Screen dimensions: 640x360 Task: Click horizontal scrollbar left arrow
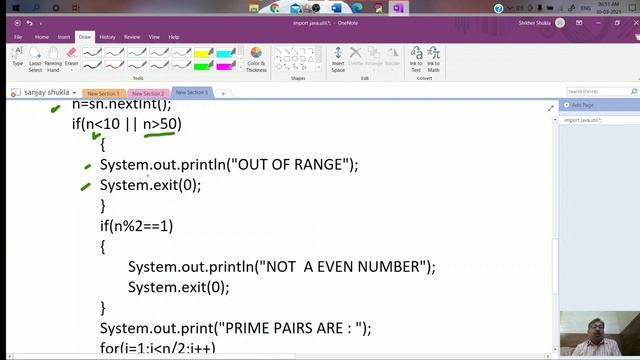[x=10, y=356]
